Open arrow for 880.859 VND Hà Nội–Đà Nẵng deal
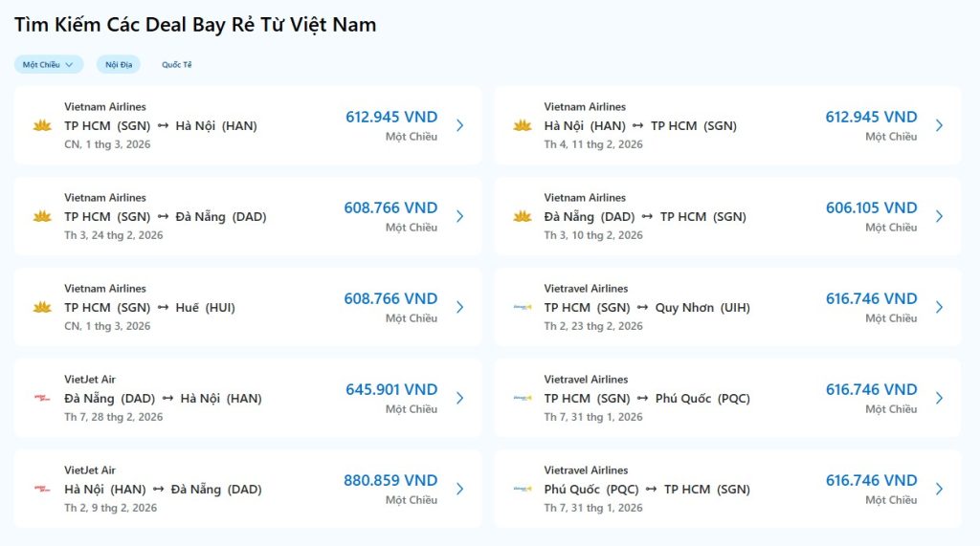 (459, 489)
